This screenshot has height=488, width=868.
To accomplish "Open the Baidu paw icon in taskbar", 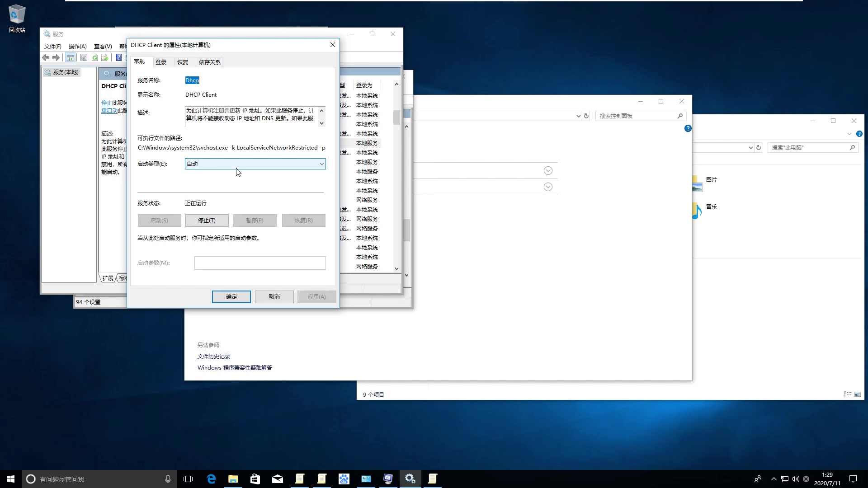I will click(x=344, y=479).
